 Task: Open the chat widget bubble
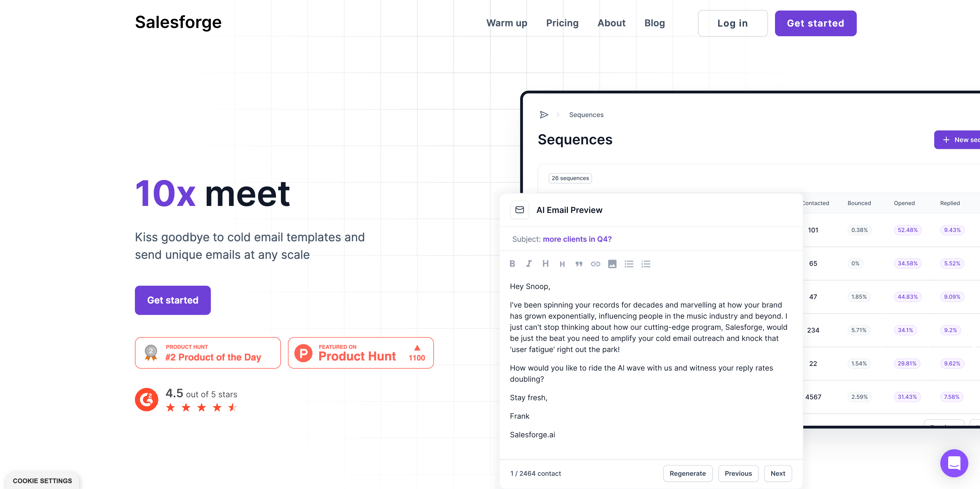pyautogui.click(x=954, y=463)
